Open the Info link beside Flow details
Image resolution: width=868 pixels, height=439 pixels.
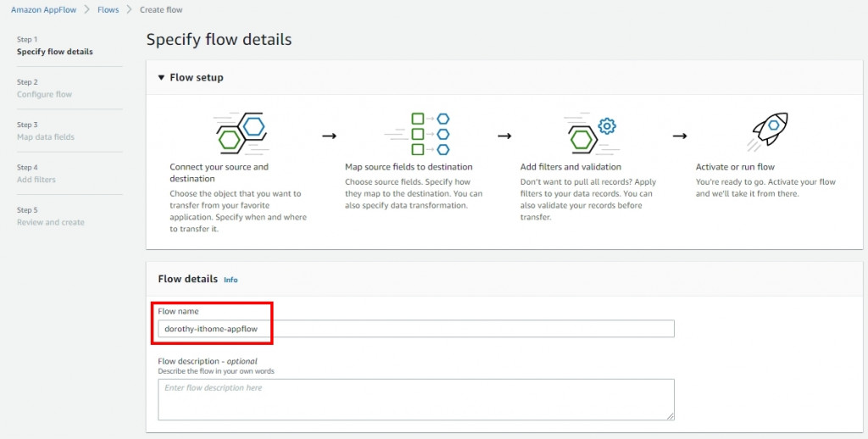tap(231, 281)
